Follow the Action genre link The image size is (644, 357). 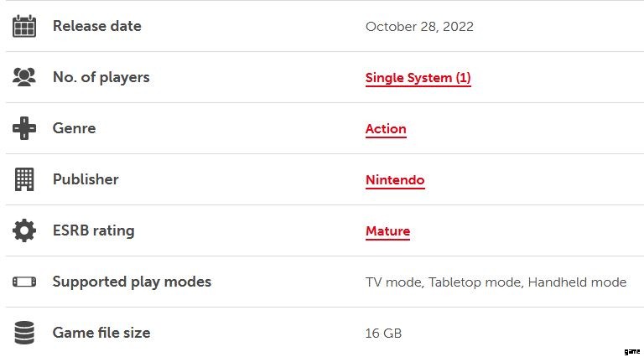tap(386, 129)
